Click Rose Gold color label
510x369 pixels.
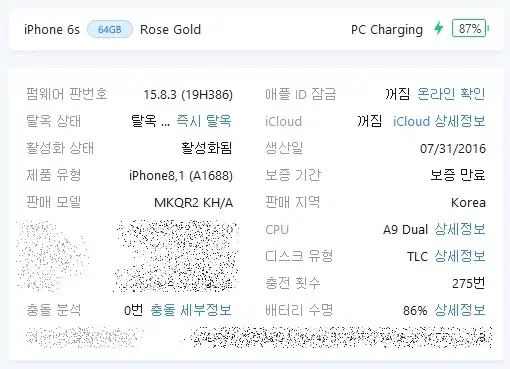pyautogui.click(x=170, y=30)
